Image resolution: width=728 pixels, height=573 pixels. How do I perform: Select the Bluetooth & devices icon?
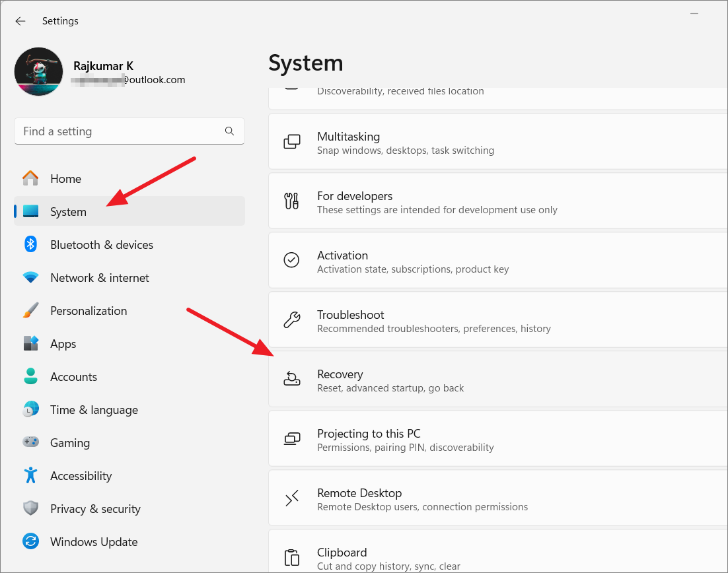[x=31, y=244]
